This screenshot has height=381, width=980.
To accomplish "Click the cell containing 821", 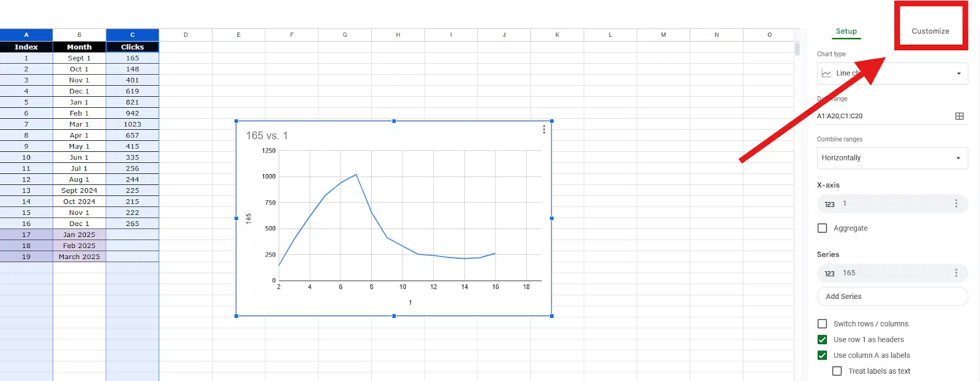I will (x=132, y=102).
